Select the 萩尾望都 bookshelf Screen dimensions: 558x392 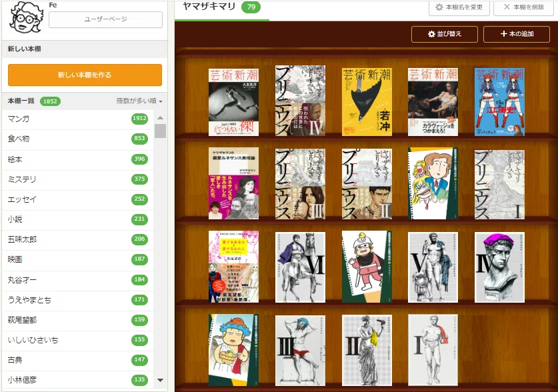click(78, 320)
